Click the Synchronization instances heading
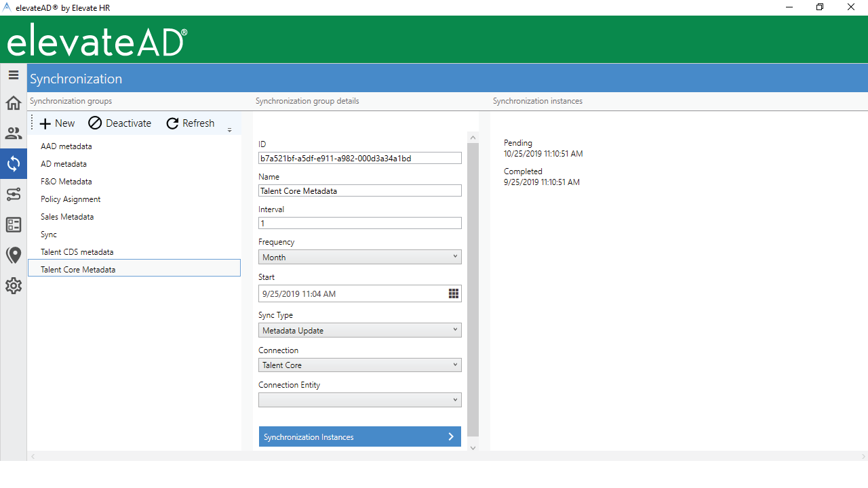 pos(538,101)
